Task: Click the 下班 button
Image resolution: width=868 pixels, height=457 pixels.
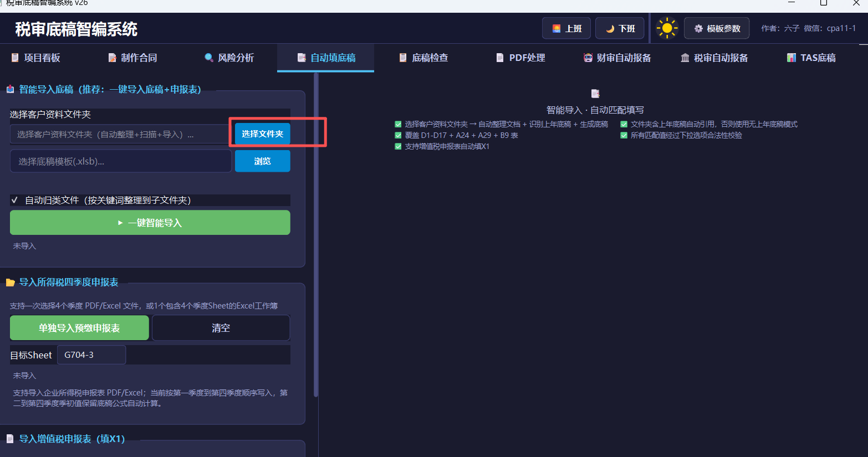Action: [620, 28]
